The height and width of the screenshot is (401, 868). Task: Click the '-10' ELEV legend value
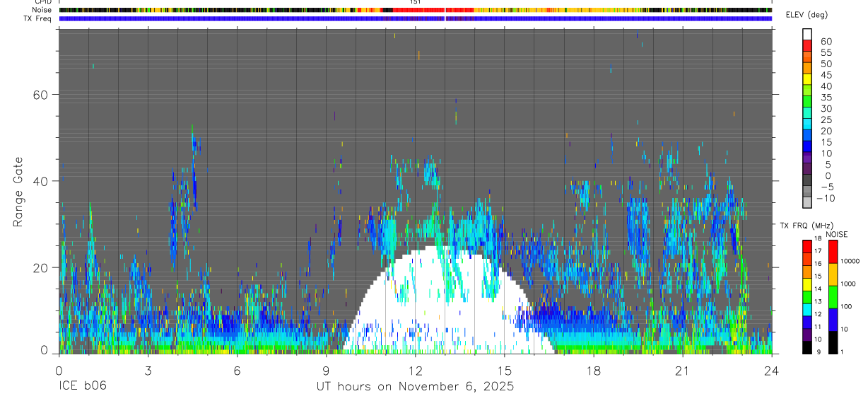(x=826, y=199)
